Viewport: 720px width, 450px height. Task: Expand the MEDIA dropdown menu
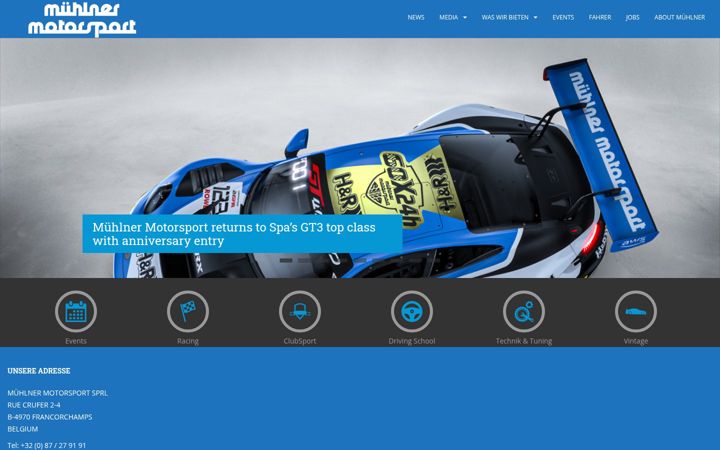pyautogui.click(x=453, y=17)
